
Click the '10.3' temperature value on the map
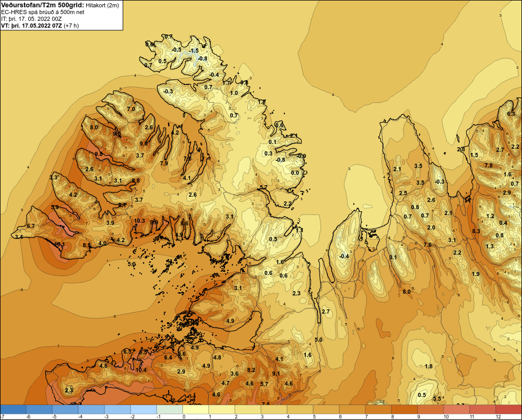click(139, 221)
